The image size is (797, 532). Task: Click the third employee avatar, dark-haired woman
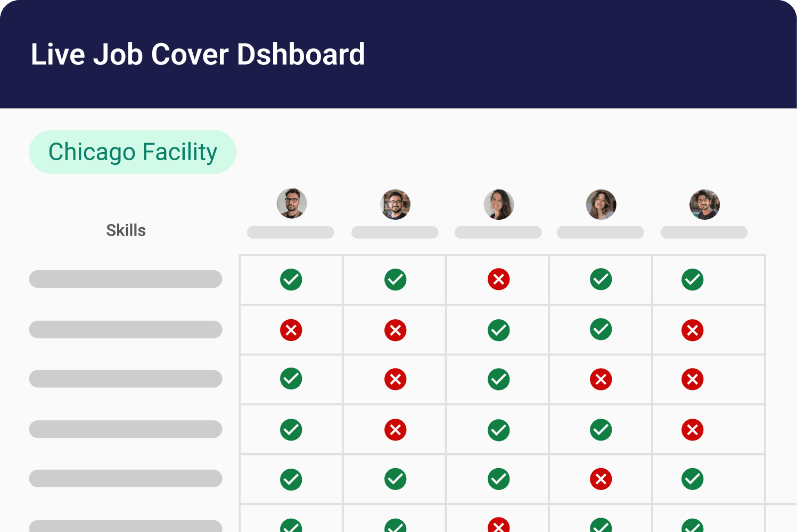(498, 204)
